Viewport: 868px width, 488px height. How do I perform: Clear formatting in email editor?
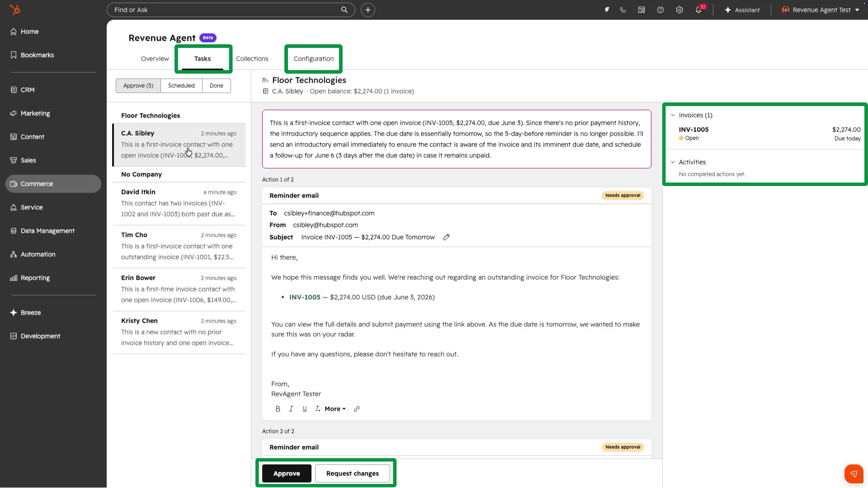coord(318,409)
